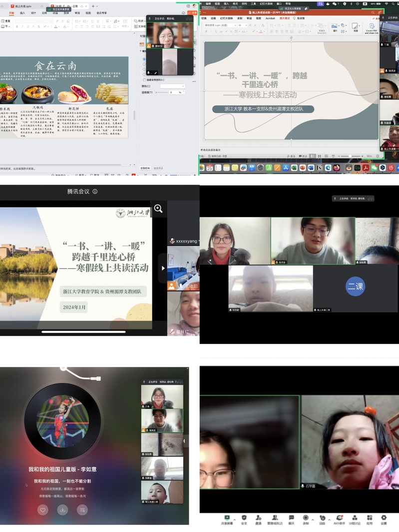Open the playlist icon in music player
This screenshot has height=532, width=399.
pyautogui.click(x=82, y=510)
